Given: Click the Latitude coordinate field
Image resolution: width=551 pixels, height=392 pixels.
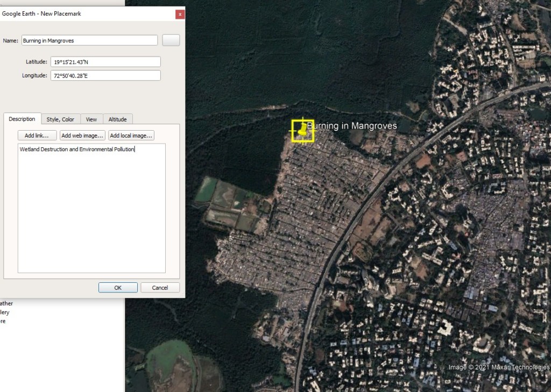Looking at the screenshot, I should click(105, 62).
